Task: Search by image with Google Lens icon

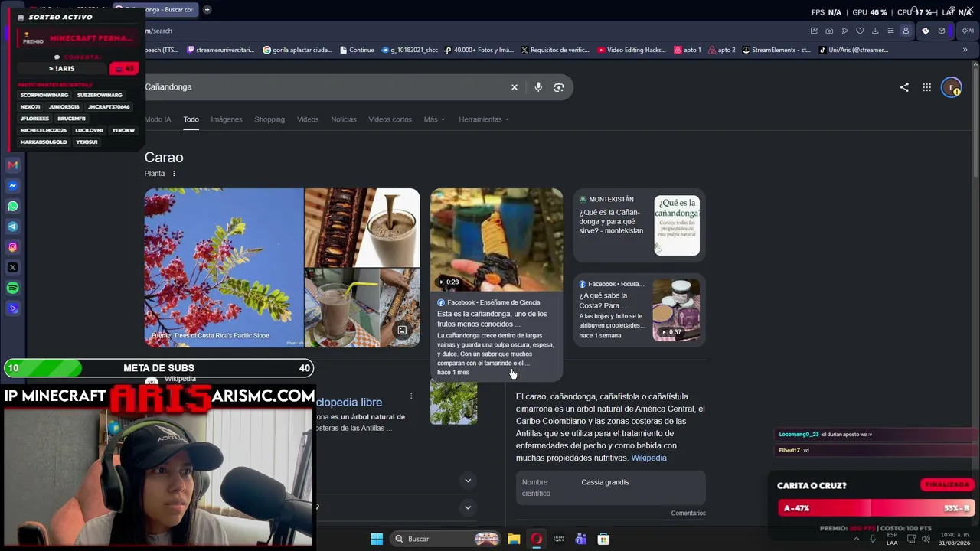Action: click(x=559, y=87)
